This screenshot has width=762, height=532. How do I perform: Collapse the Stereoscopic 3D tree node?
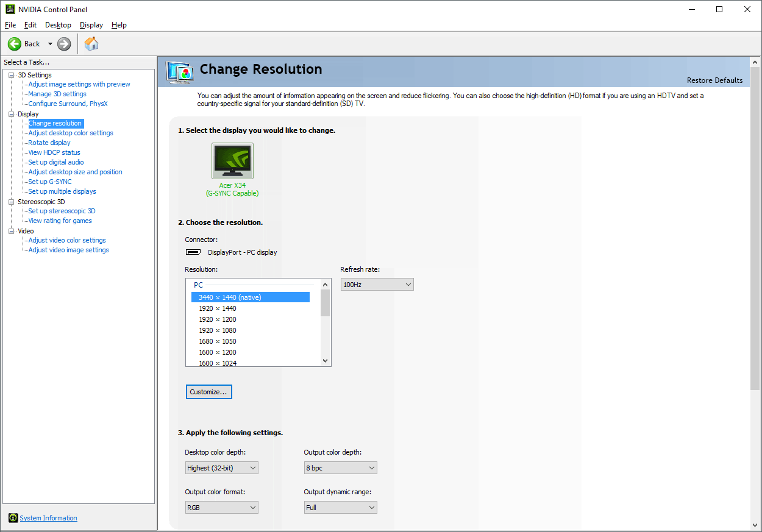click(x=11, y=202)
